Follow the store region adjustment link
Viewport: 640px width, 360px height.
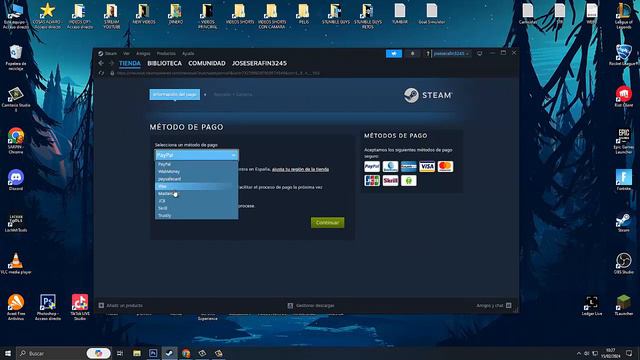[x=300, y=169]
